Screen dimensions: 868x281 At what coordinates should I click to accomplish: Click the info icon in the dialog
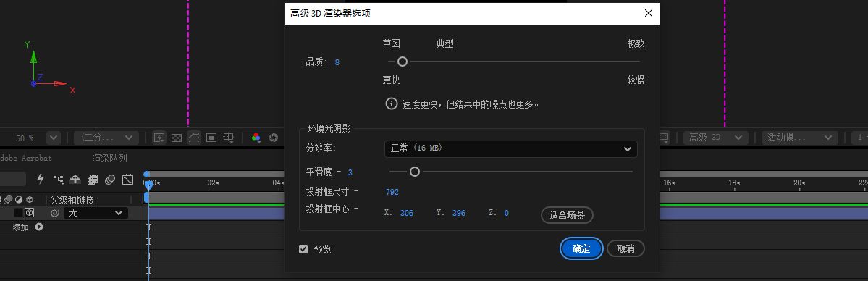pyautogui.click(x=392, y=104)
